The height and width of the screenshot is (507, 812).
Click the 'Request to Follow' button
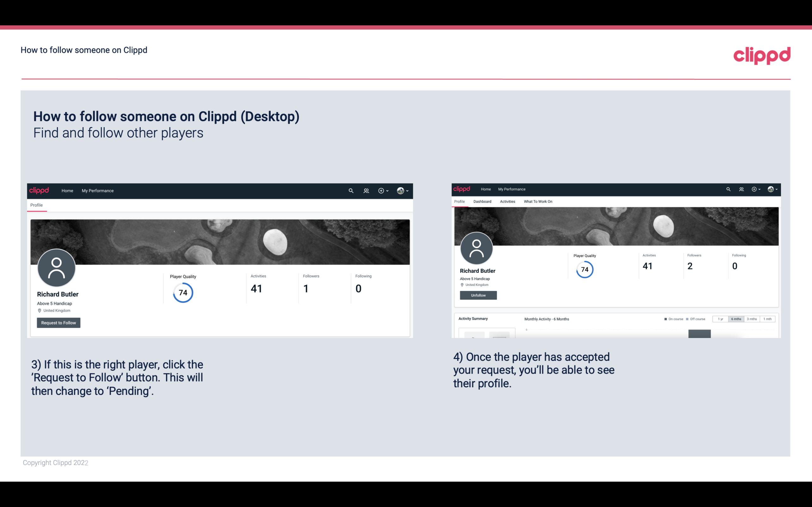[x=58, y=323]
